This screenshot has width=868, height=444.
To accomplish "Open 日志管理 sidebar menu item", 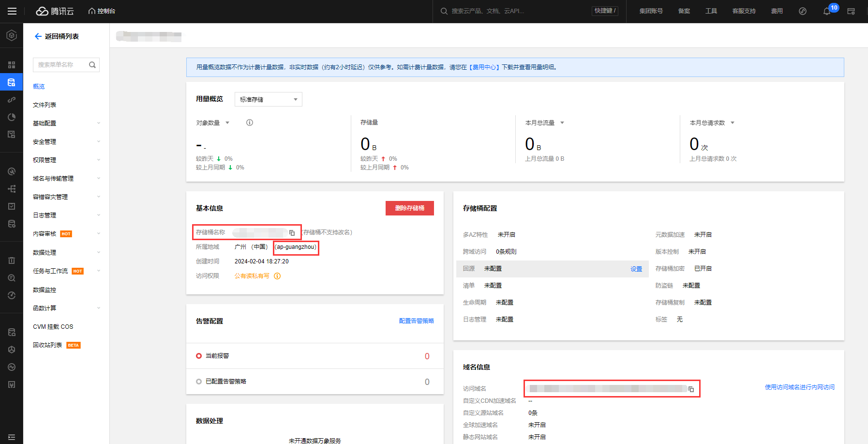I will coord(45,215).
